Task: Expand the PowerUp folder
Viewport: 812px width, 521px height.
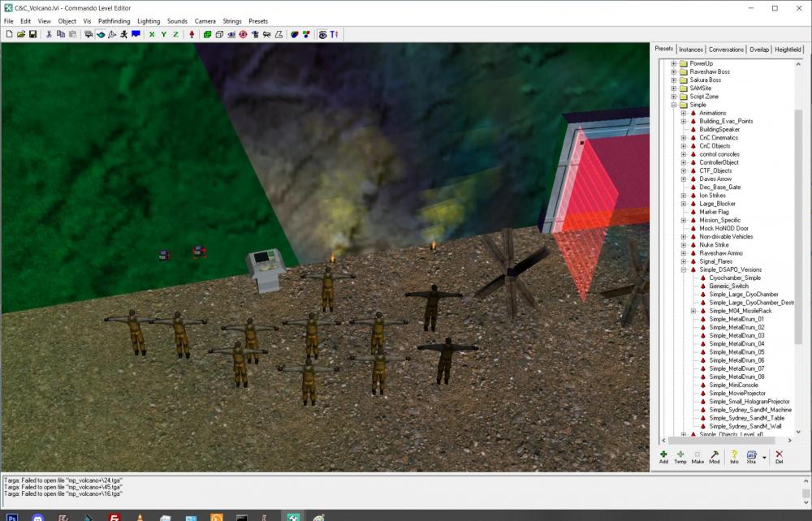Action: (673, 63)
